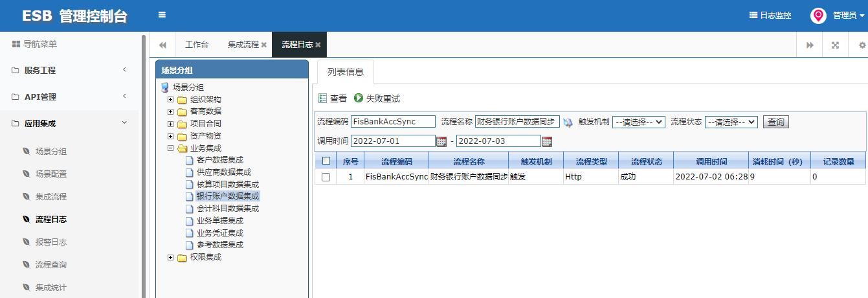The image size is (868, 298).
Task: Expand the API管理 sidebar menu
Action: coord(69,97)
